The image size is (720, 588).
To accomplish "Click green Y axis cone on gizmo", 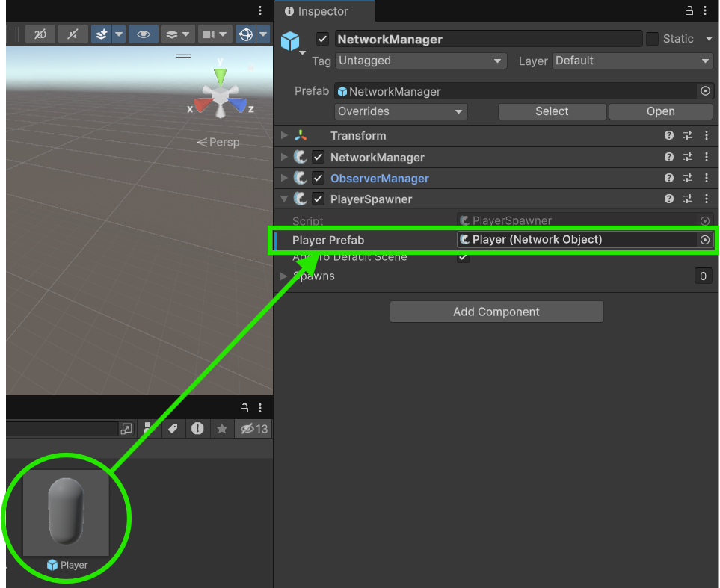I will [221, 77].
